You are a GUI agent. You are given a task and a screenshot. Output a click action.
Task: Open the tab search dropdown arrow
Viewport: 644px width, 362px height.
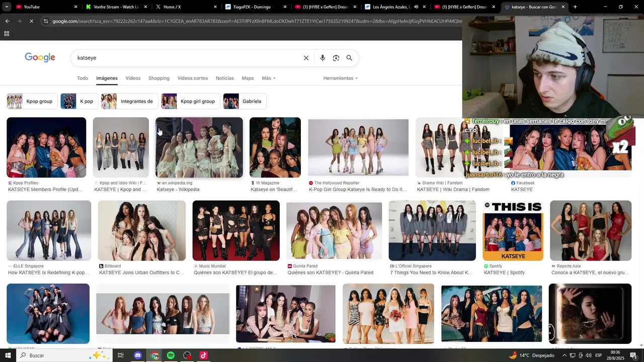point(7,7)
